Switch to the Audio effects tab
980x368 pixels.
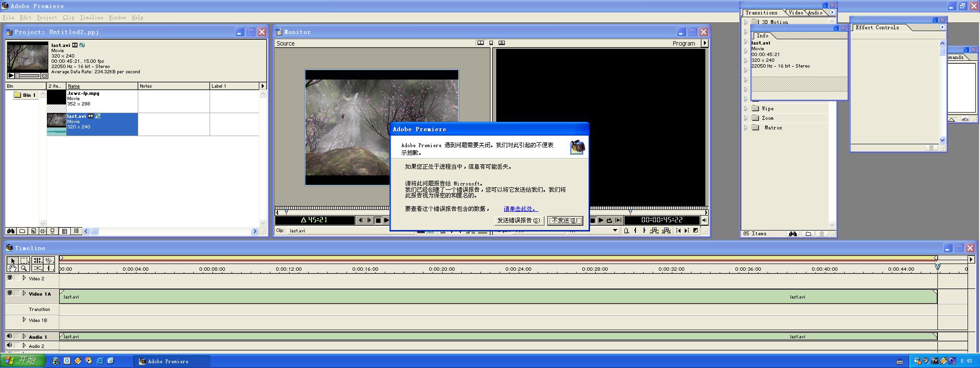[815, 12]
